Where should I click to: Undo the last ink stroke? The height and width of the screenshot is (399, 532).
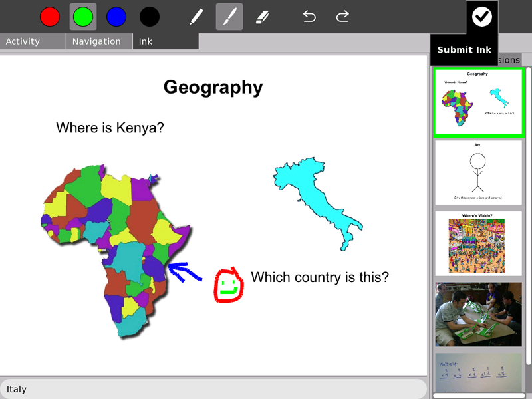coord(309,17)
